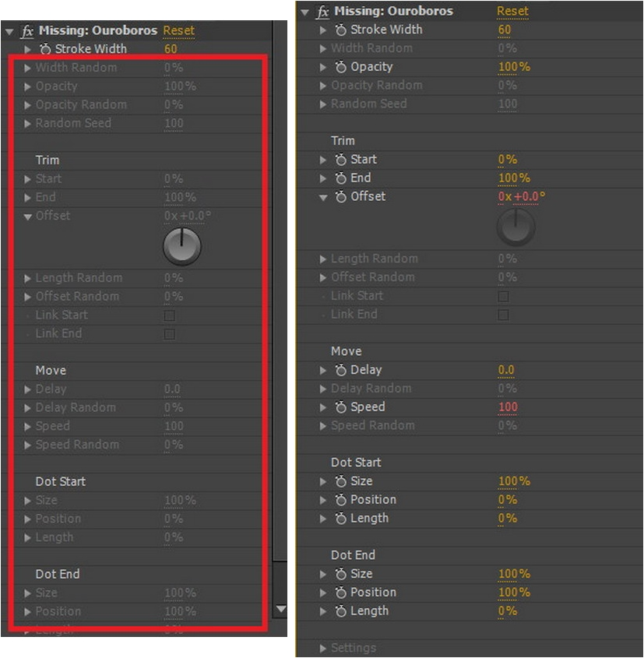Expand Dot Start Size in right panel

click(322, 481)
